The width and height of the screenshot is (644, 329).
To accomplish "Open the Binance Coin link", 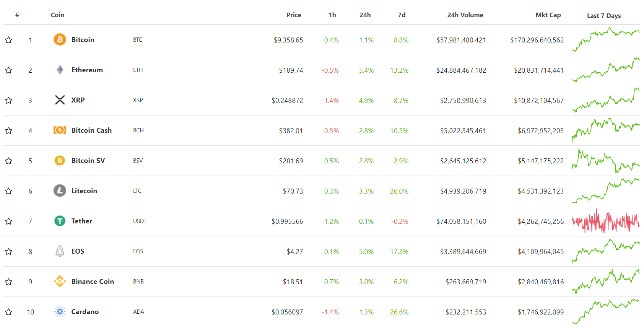I will pyautogui.click(x=93, y=281).
